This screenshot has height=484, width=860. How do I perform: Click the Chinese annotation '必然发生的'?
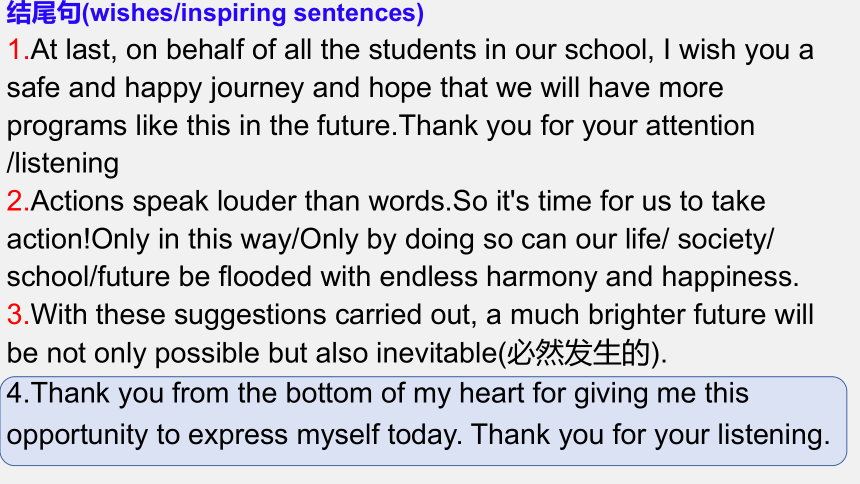point(578,353)
